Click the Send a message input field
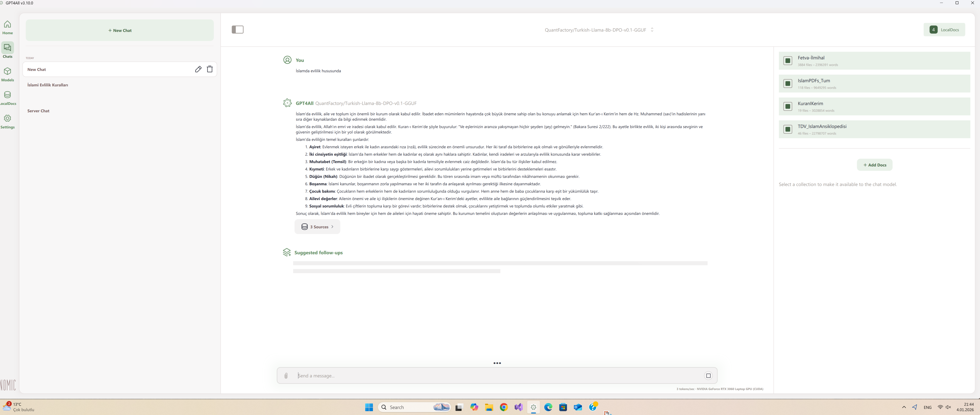Image resolution: width=980 pixels, height=415 pixels. pyautogui.click(x=497, y=376)
